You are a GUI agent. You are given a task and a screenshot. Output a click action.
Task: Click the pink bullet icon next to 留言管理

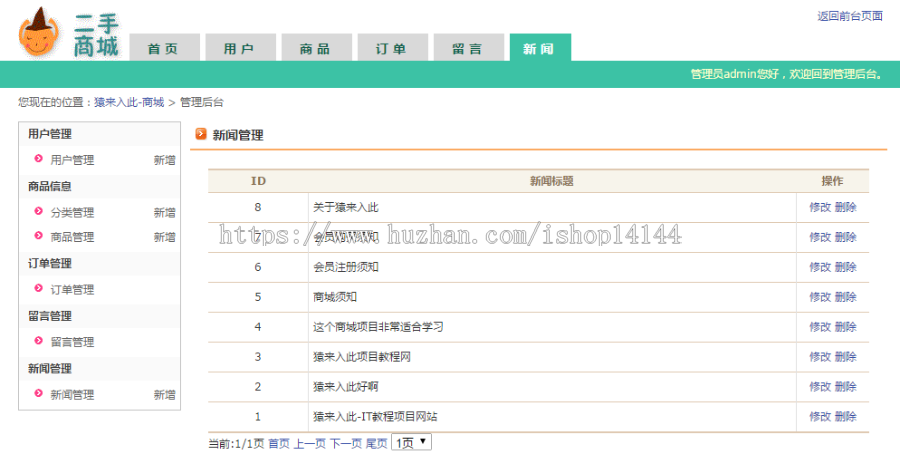pos(38,341)
